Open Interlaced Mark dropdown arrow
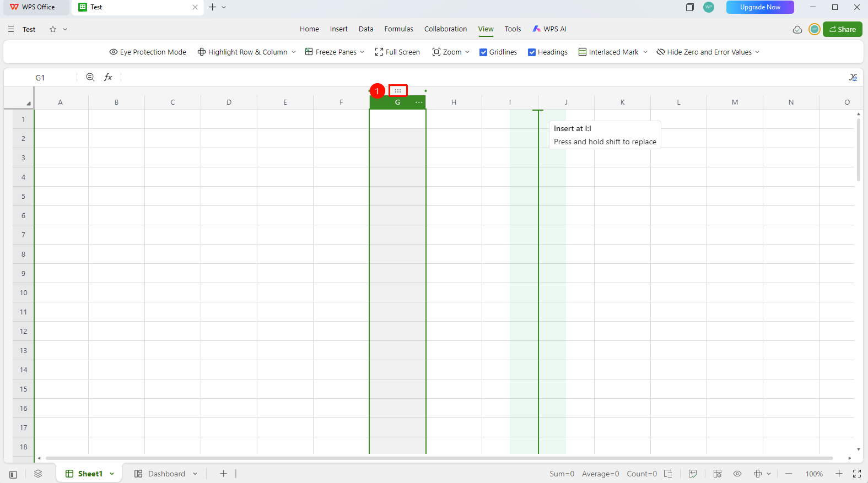The image size is (868, 483). point(645,52)
